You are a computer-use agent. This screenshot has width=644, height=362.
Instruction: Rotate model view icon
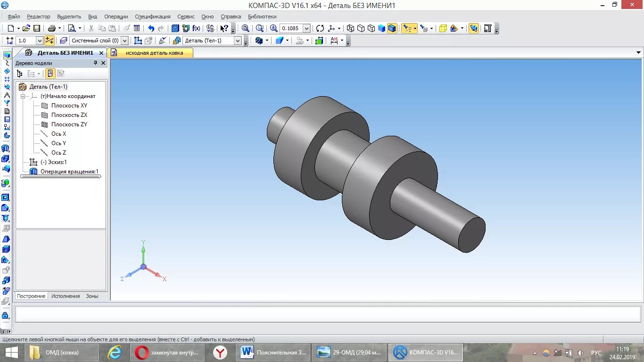320,28
